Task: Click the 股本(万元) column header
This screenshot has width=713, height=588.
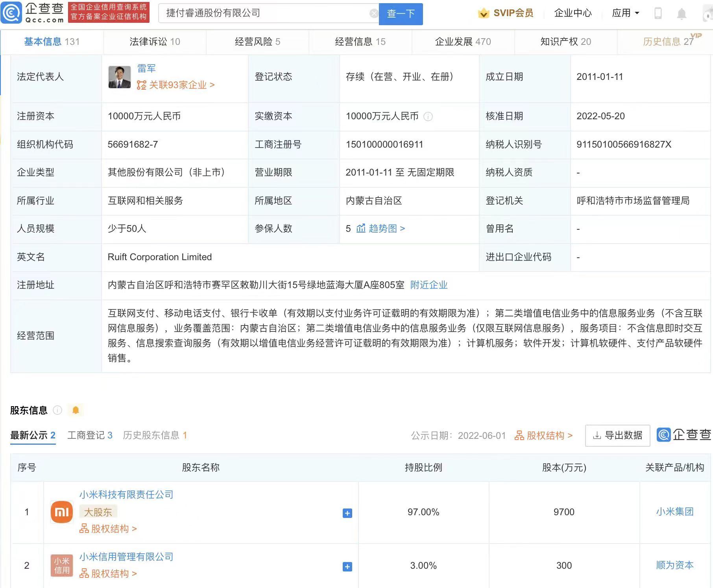Action: tap(564, 468)
